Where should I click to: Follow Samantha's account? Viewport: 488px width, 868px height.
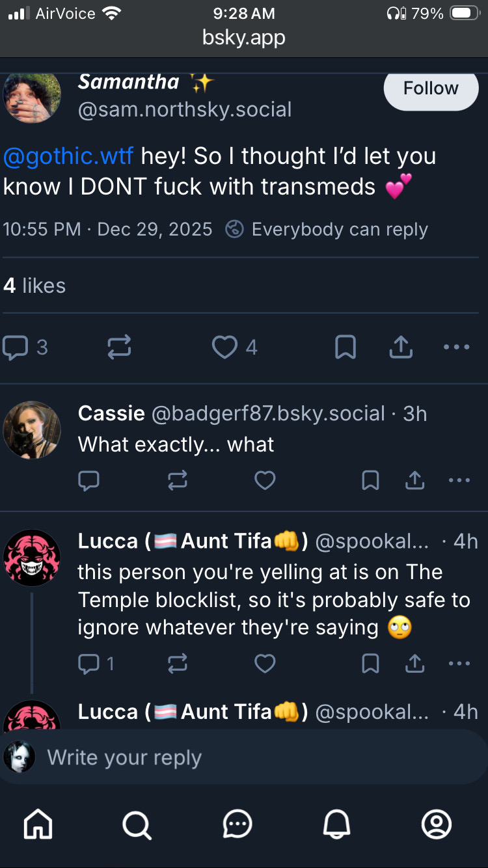pos(431,88)
